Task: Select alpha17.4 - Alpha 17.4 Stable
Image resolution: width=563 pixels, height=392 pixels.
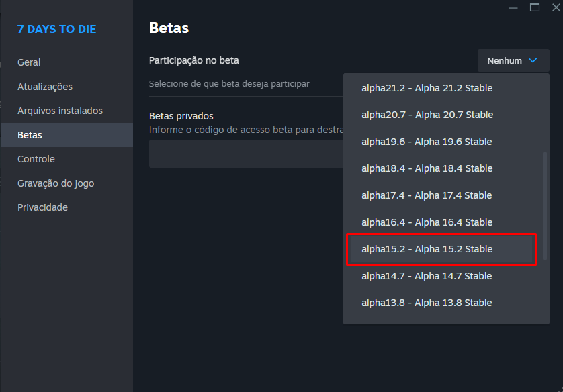Action: click(443, 195)
